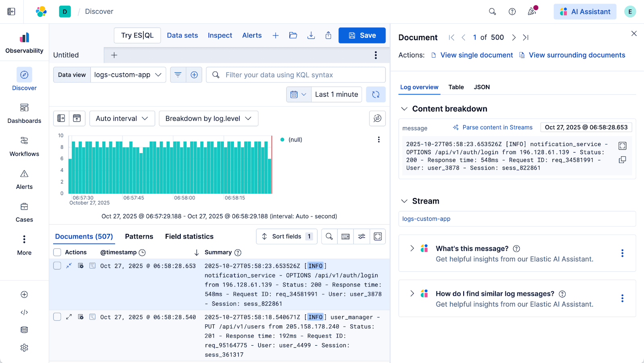The image size is (644, 363).
Task: Open the Auto interval dropdown
Action: pos(122,119)
